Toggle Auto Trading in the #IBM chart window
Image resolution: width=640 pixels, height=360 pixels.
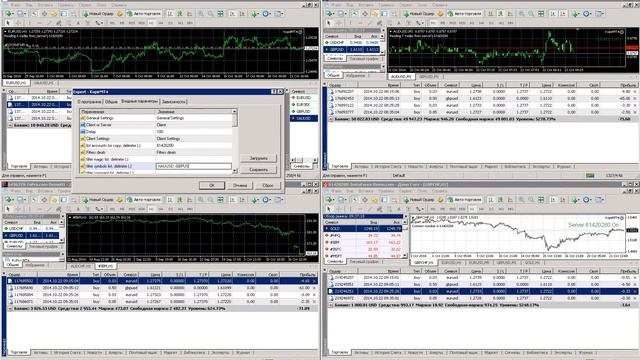click(x=144, y=200)
